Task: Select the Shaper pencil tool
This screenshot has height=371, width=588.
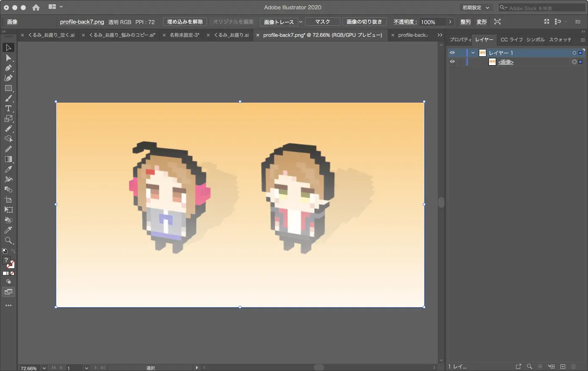Action: point(8,149)
